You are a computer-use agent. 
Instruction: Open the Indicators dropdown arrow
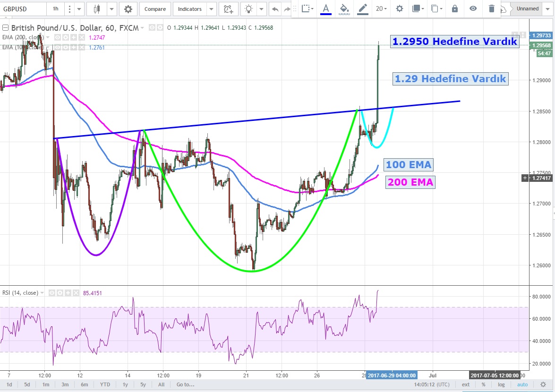click(x=211, y=9)
